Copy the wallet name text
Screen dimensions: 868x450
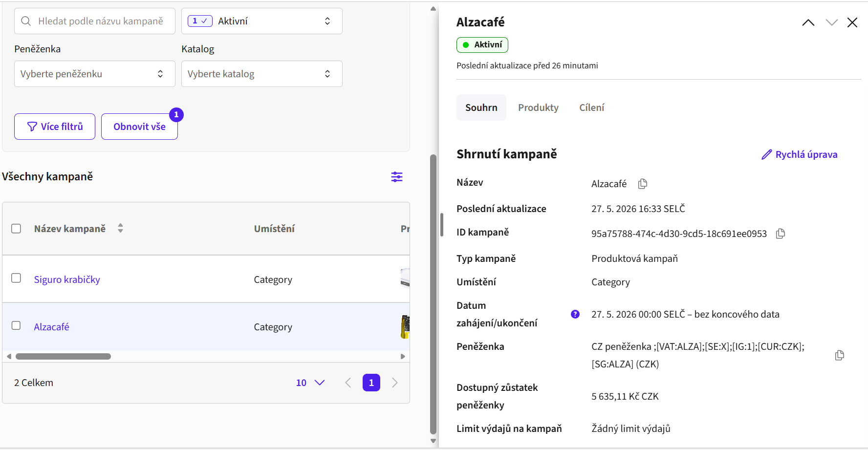coord(840,355)
